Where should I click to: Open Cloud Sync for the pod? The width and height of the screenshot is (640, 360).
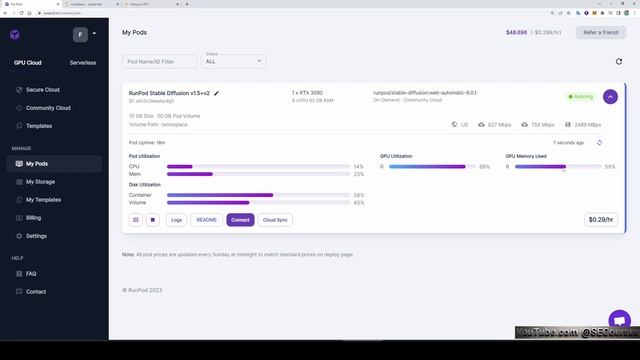click(x=275, y=220)
